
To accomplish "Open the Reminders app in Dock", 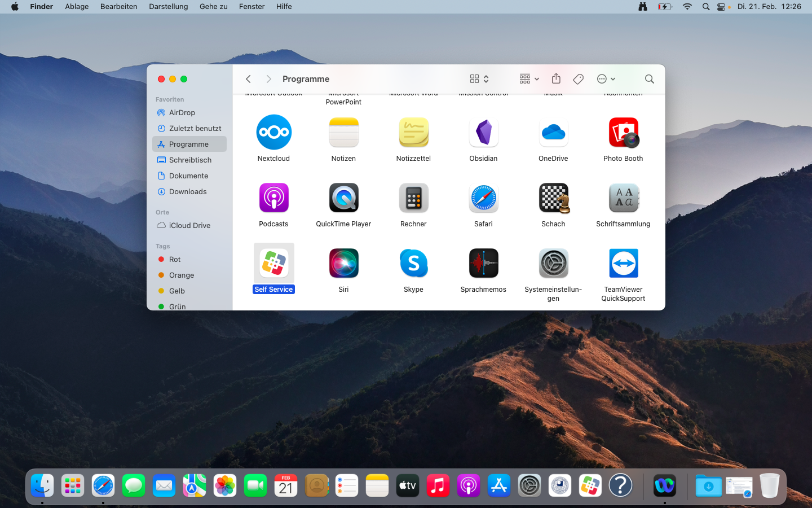I will pos(347,485).
